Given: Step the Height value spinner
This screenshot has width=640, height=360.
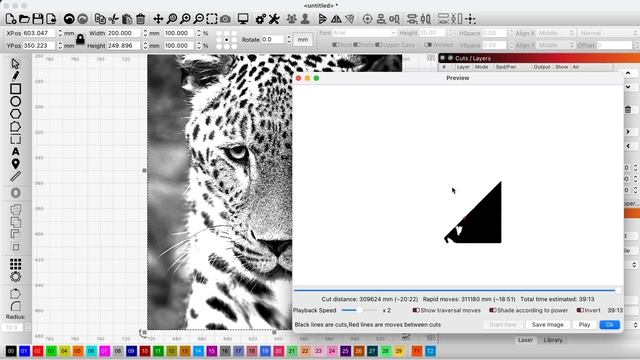Looking at the screenshot, I should (145, 45).
